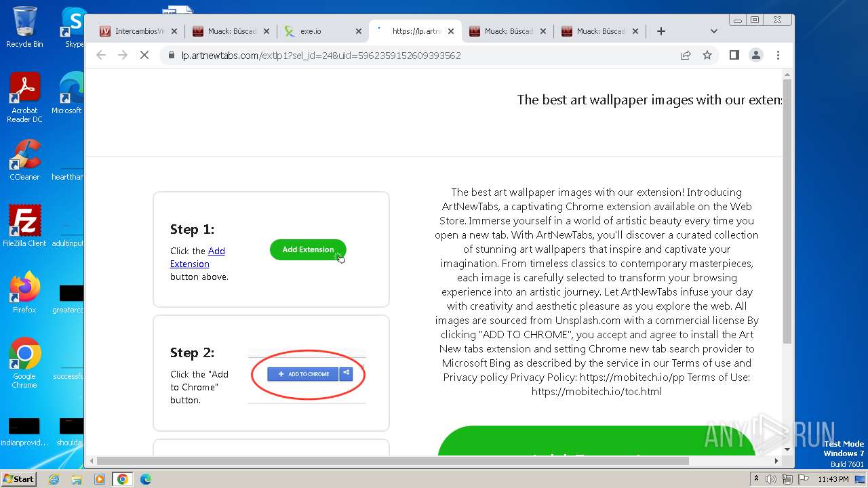Screen dimensions: 868x488
Task: Click the Step 1: heading
Action: [192, 229]
